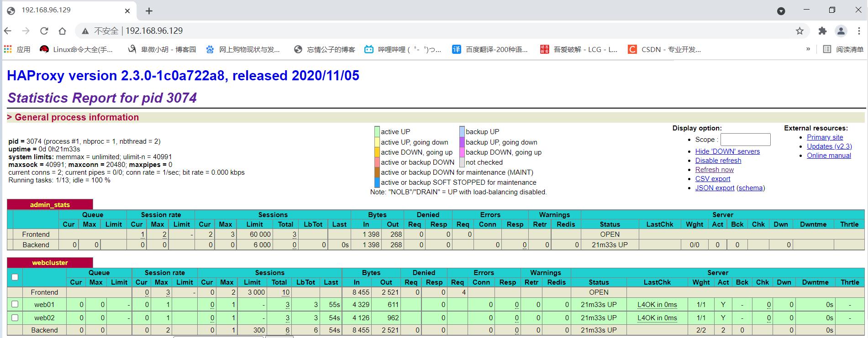Open a new browser tab
This screenshot has height=338, width=868.
coord(149,11)
